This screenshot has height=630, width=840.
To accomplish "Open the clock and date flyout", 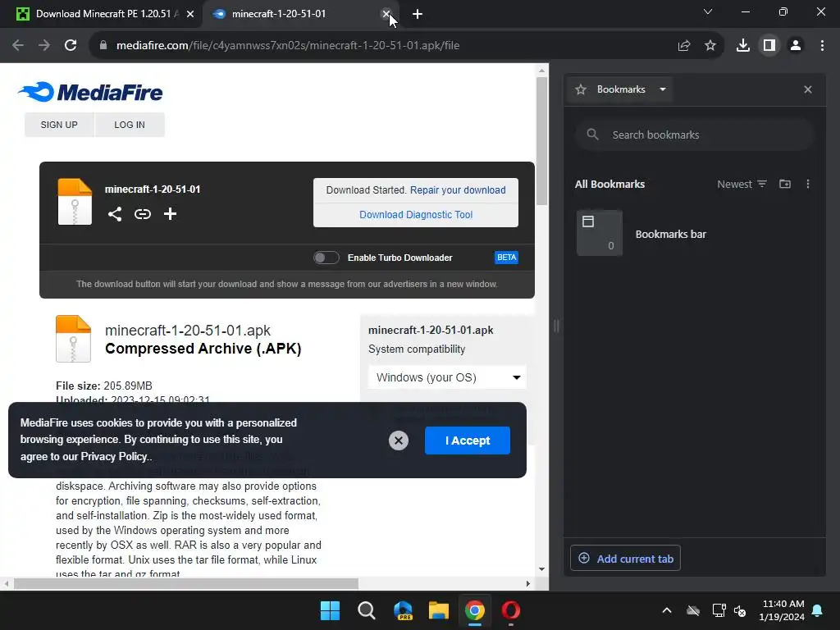I will [782, 610].
